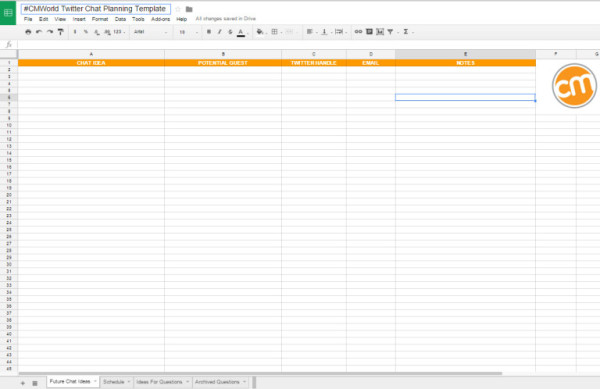Screen dimensions: 600x389
Task: Open the Insert menu
Action: [x=79, y=19]
